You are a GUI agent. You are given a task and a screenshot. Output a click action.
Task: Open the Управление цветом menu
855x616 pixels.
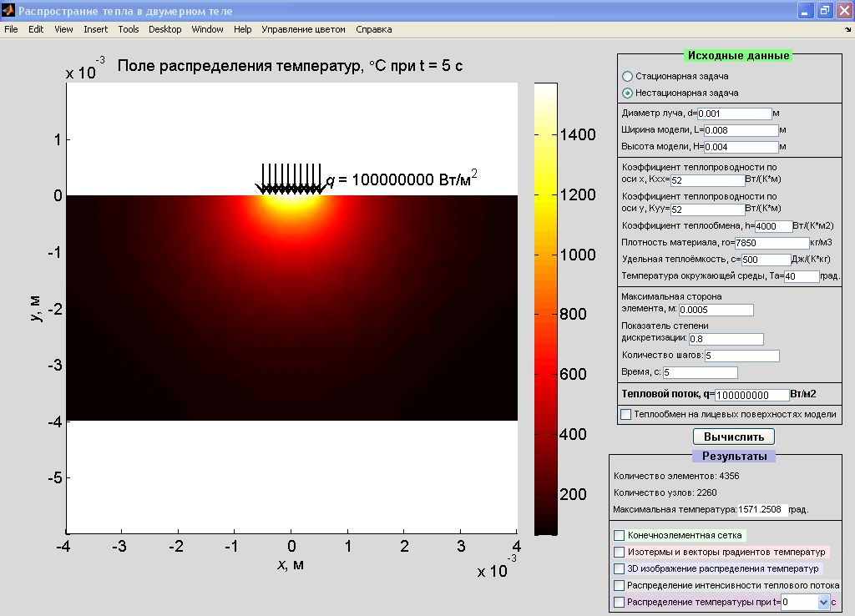click(x=302, y=29)
